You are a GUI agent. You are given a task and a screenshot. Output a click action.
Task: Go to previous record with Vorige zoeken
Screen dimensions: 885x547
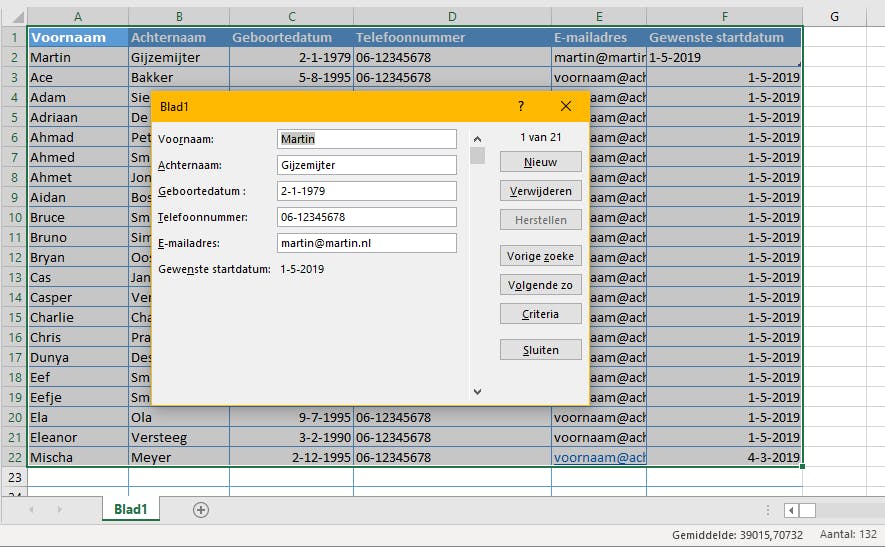(541, 256)
